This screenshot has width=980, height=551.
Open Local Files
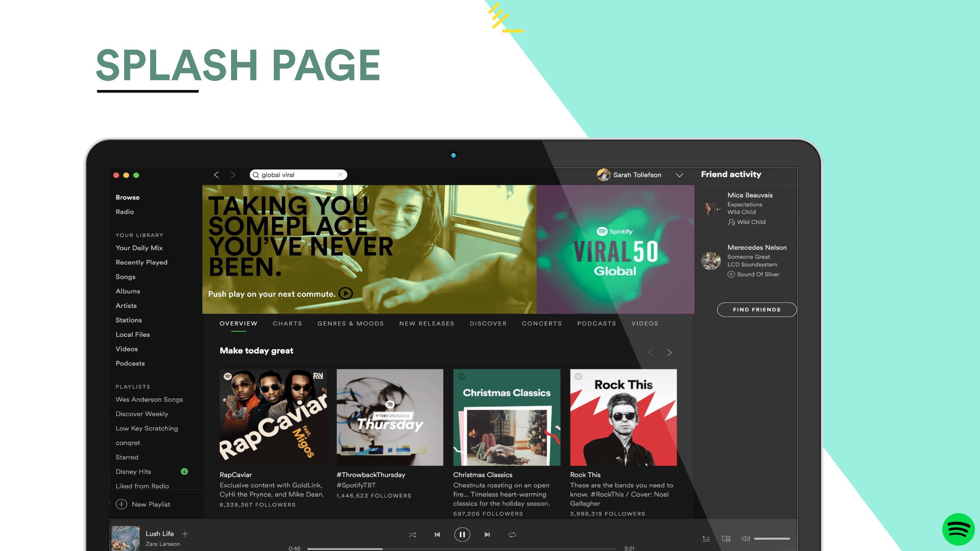[x=132, y=335]
